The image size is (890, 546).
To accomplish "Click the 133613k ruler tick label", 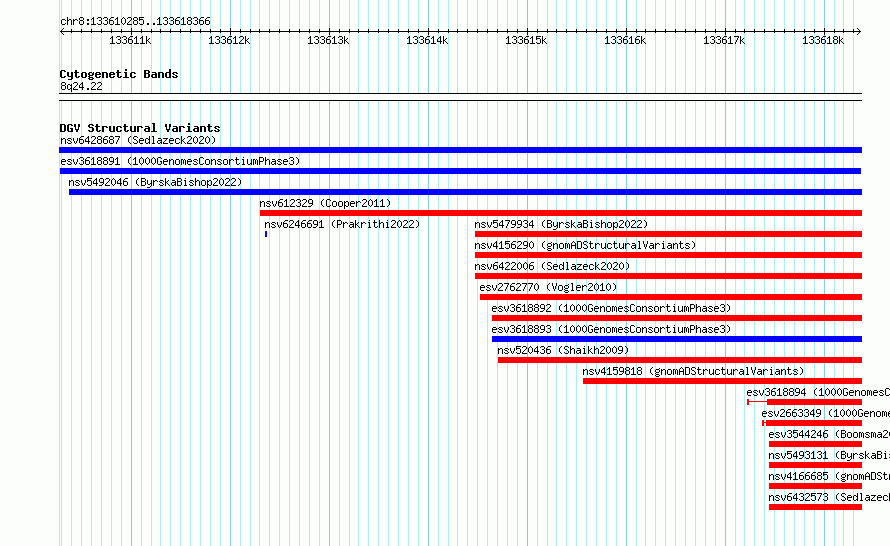I will (328, 40).
